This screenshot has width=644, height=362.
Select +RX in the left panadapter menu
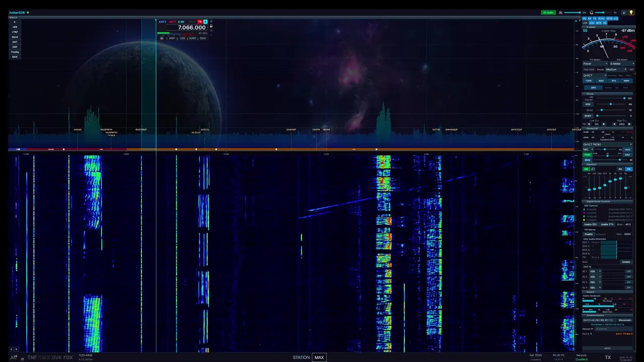[15, 27]
